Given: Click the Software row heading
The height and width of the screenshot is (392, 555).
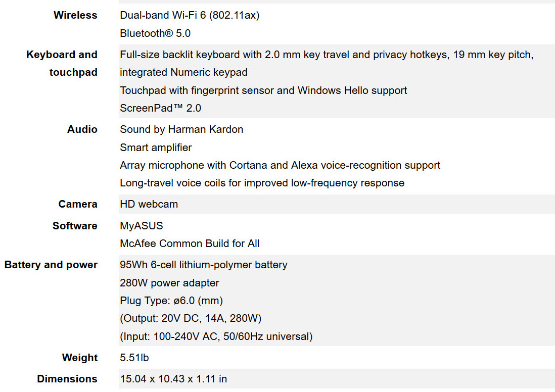Looking at the screenshot, I should click(x=75, y=226).
